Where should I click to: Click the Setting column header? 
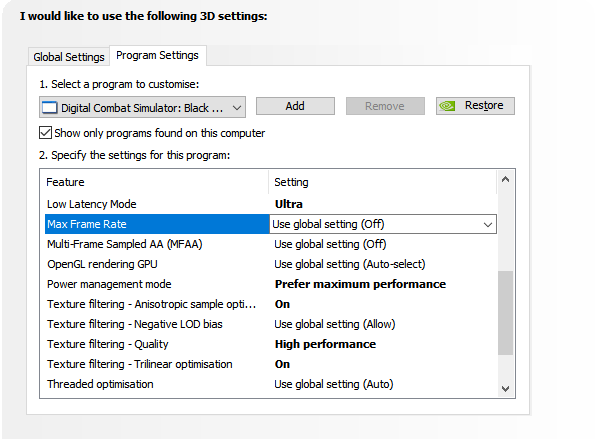pos(382,182)
